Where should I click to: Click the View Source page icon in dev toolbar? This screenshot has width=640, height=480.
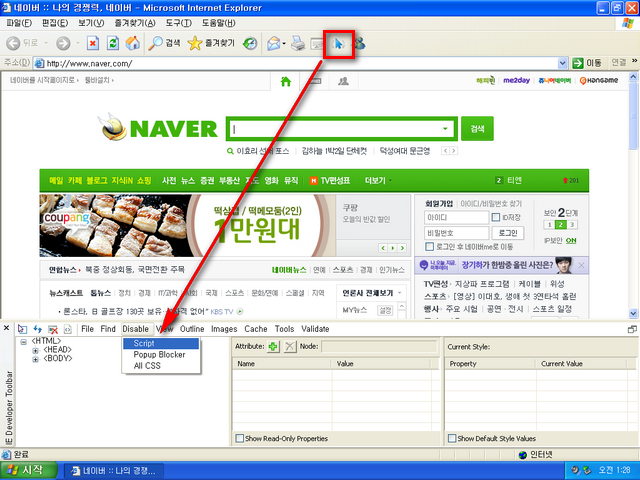coord(68,329)
